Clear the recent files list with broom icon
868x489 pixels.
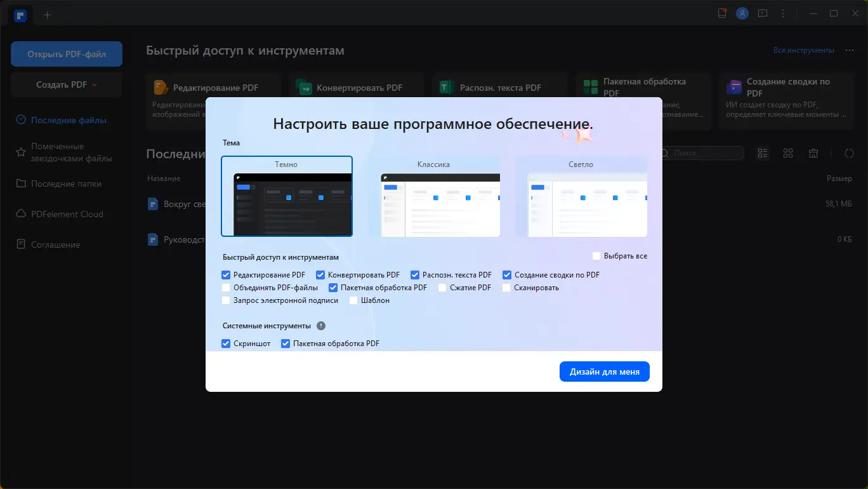(813, 153)
